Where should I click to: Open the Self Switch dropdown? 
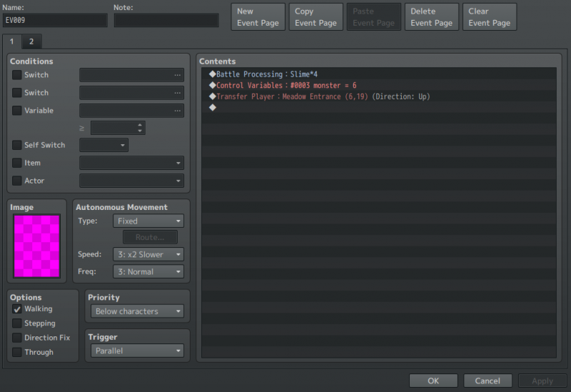103,145
